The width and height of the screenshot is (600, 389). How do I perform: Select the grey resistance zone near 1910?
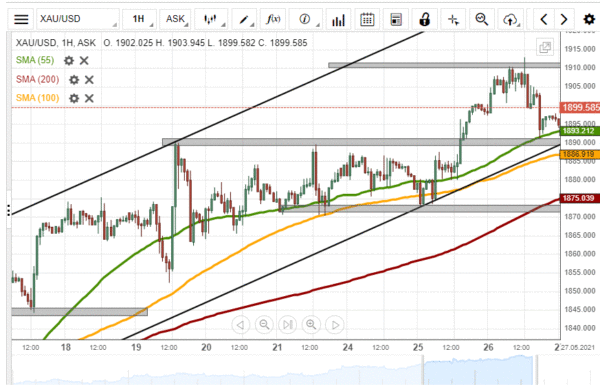point(444,65)
